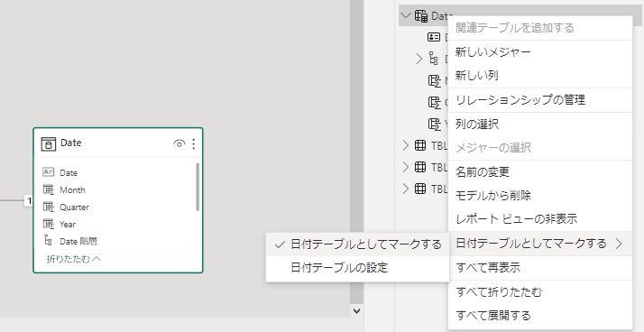Viewport: 644px width, 332px height.
Task: Click Year column calculated icon
Action: coord(49,224)
